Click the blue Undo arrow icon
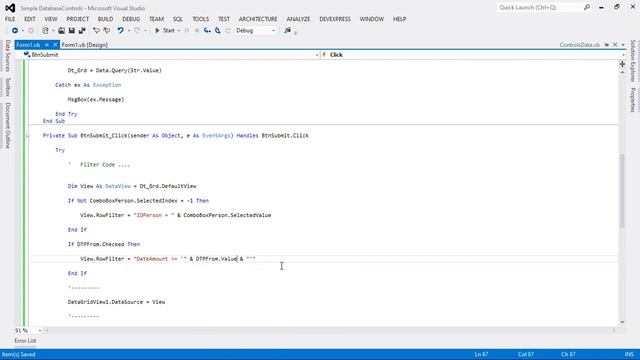Image resolution: width=640 pixels, height=360 pixels. 120,31
